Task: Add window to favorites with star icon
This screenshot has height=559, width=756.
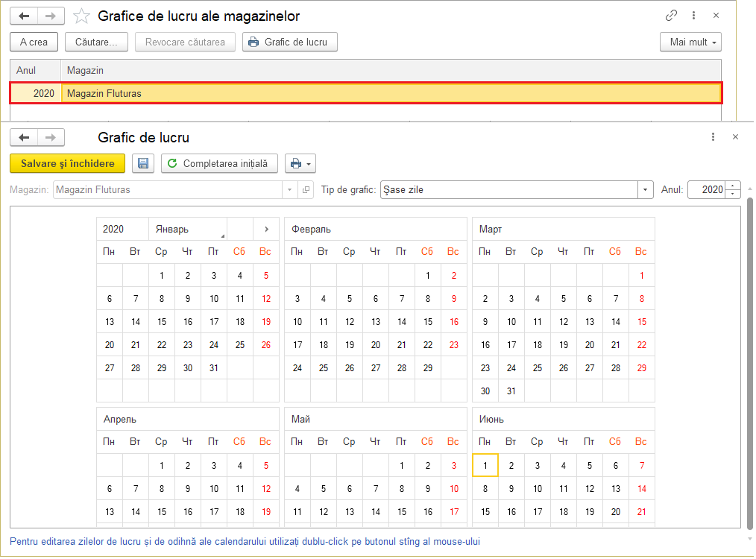Action: [x=82, y=16]
